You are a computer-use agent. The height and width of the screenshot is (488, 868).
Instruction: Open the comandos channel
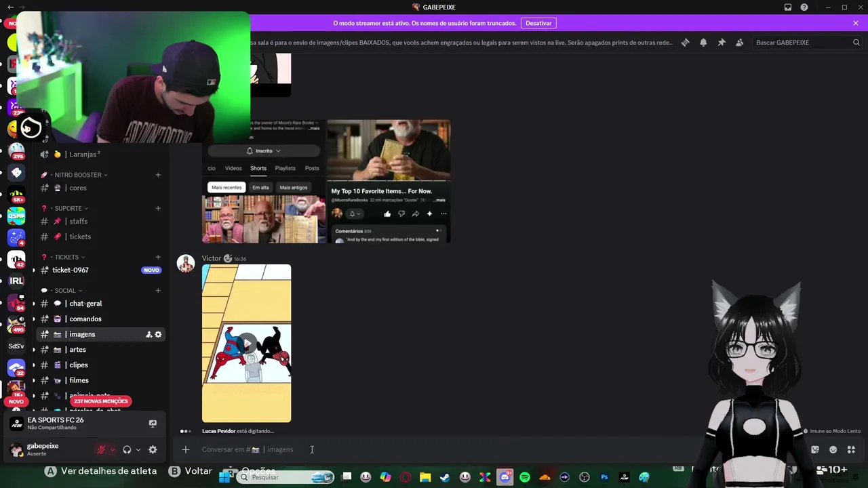coord(102,319)
